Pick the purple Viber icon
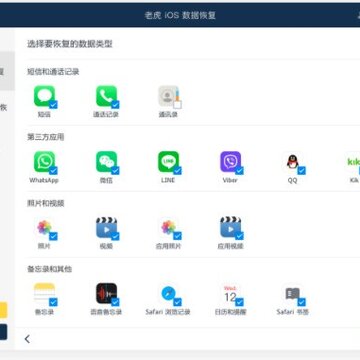This screenshot has width=360, height=360. coord(230,162)
